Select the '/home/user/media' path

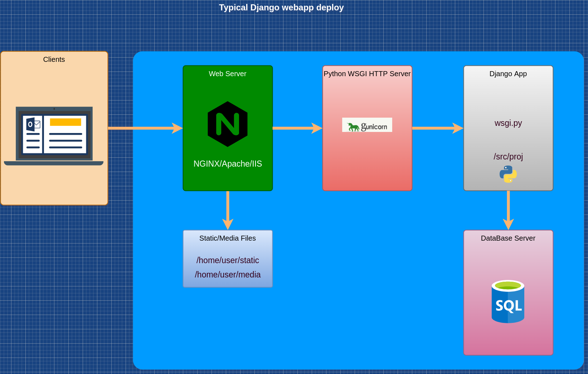[x=228, y=275]
